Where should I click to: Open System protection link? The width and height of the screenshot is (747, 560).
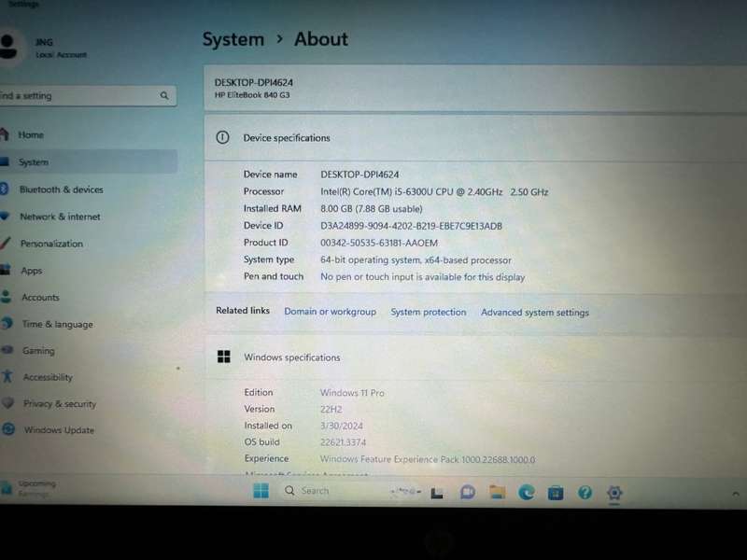point(429,312)
